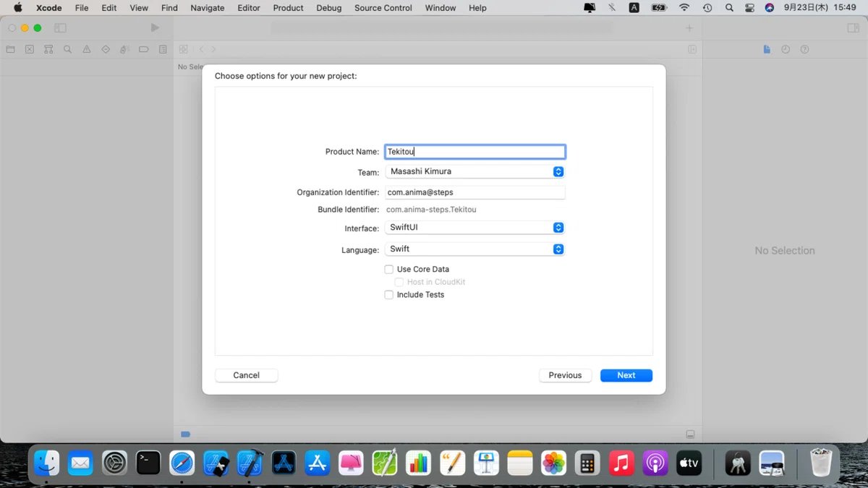868x488 pixels.
Task: Open the Report navigator icon
Action: [163, 49]
